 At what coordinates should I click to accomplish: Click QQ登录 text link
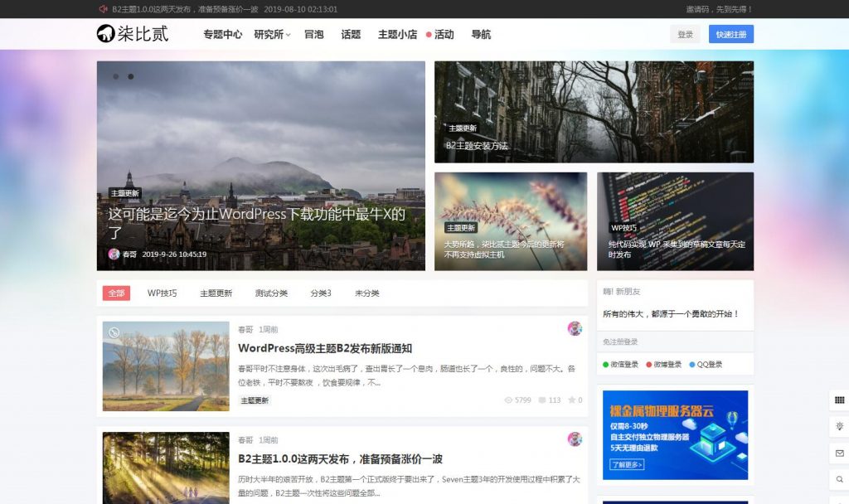pos(710,365)
